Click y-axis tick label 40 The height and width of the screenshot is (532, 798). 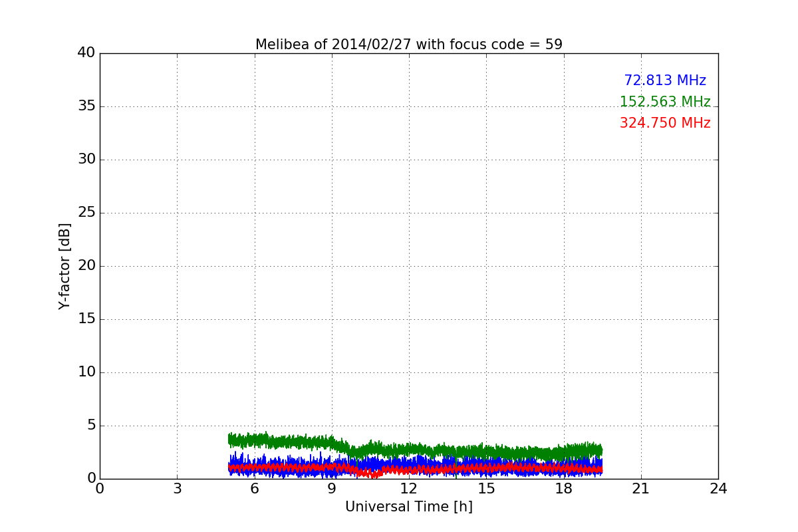click(x=86, y=53)
